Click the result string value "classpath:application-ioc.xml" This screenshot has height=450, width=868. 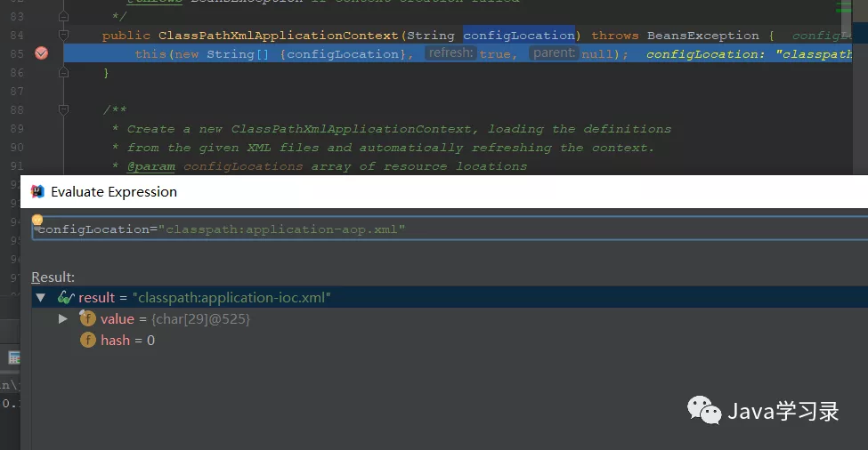[x=231, y=297]
